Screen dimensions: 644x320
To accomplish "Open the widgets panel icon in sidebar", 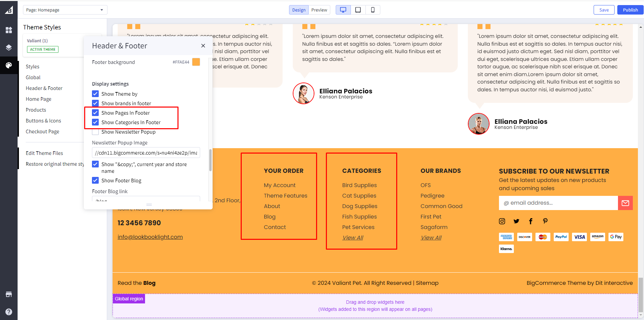I will (9, 30).
